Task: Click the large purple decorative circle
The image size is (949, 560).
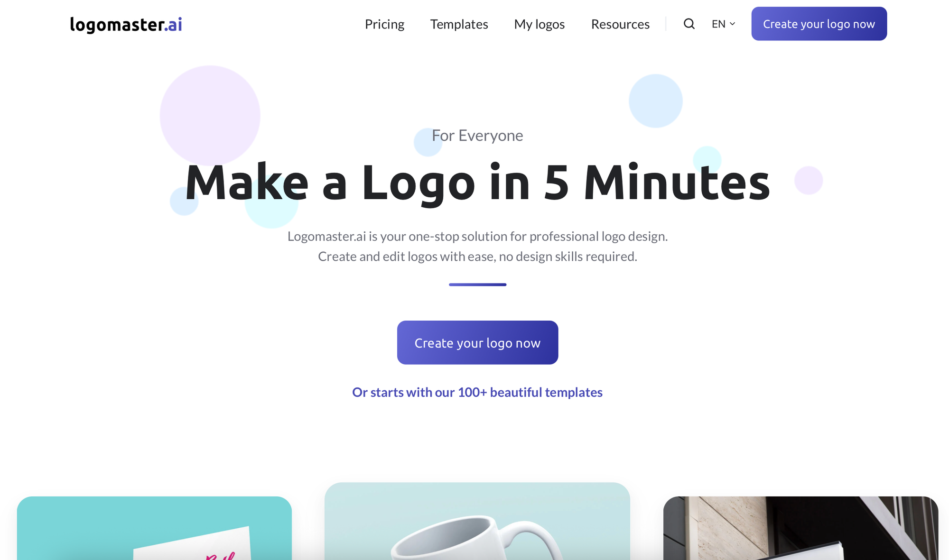Action: (210, 116)
